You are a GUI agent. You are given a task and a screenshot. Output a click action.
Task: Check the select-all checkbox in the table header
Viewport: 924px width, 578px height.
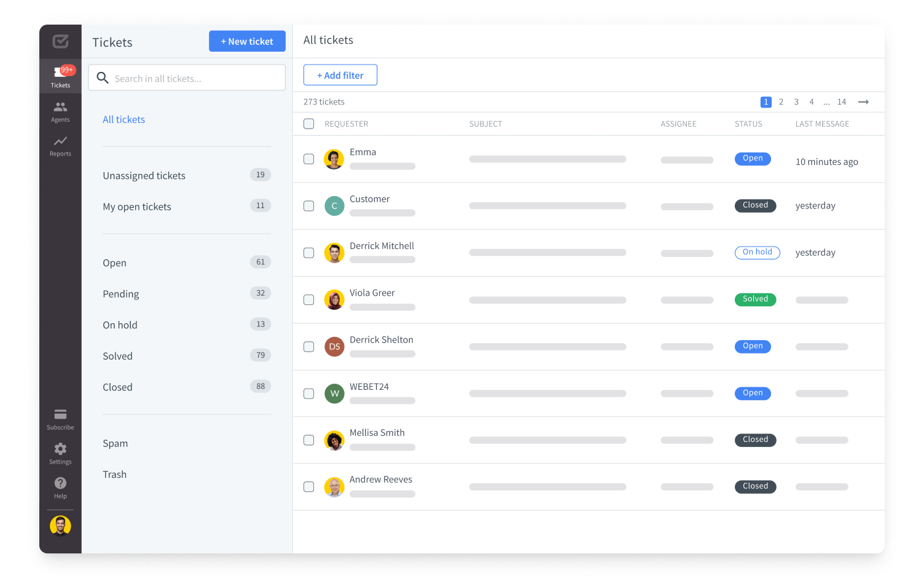tap(309, 124)
